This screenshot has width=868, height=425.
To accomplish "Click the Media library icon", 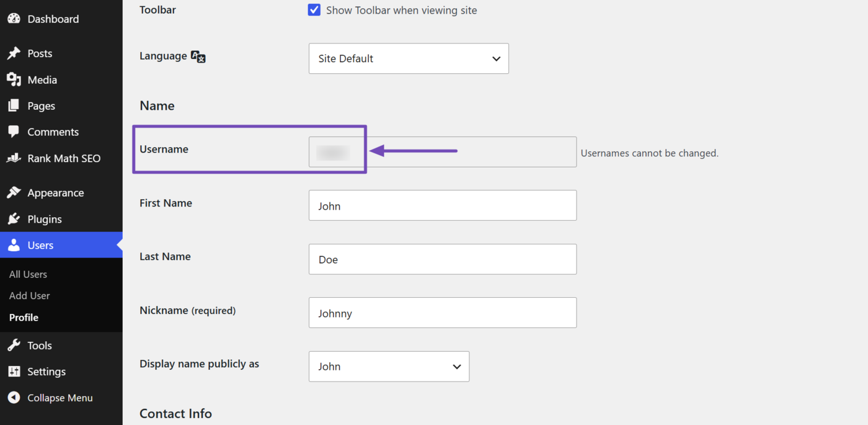I will click(14, 79).
